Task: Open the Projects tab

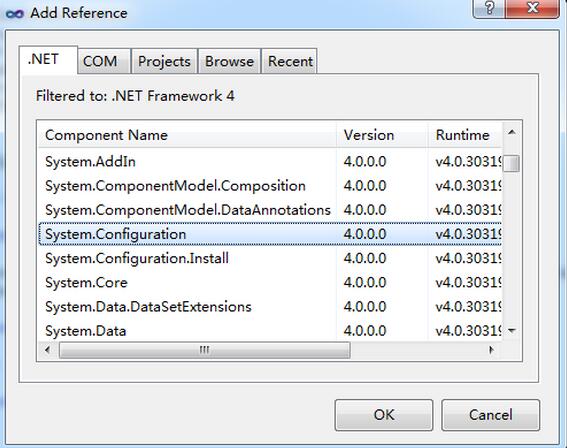Action: [x=164, y=61]
